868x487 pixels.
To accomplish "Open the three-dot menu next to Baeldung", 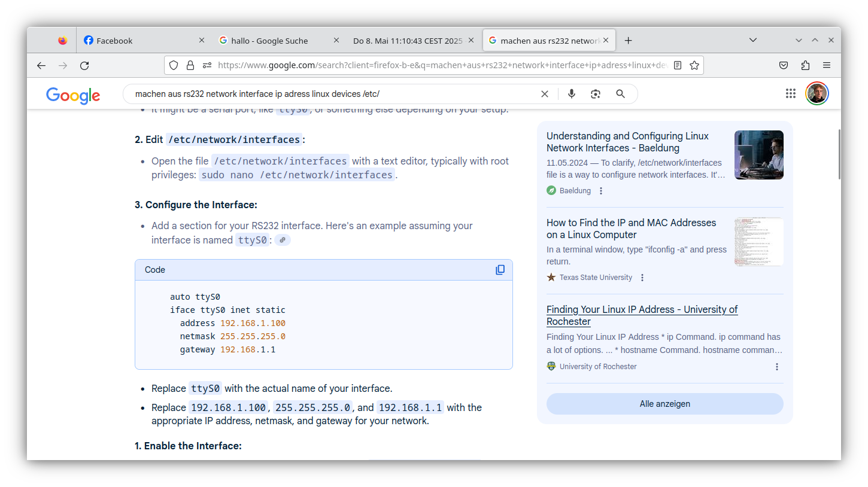I will (x=600, y=190).
